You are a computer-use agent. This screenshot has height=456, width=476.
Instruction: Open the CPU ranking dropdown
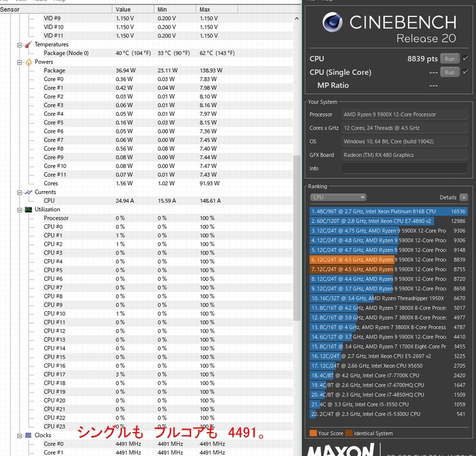[338, 197]
